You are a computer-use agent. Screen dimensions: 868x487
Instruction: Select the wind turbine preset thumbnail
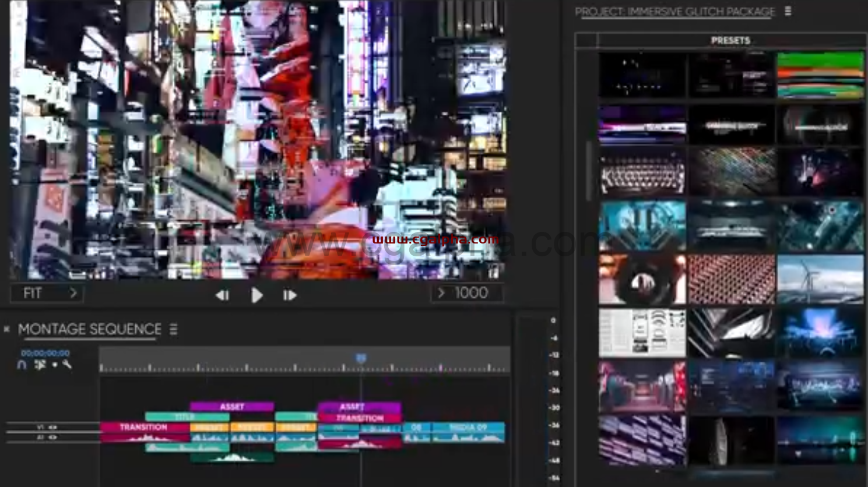[820, 279]
